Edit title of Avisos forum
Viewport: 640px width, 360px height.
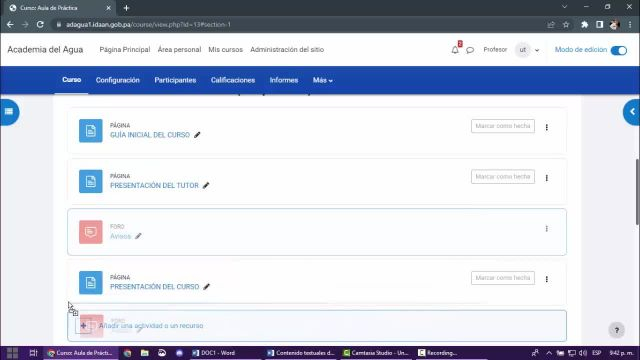[x=138, y=236]
